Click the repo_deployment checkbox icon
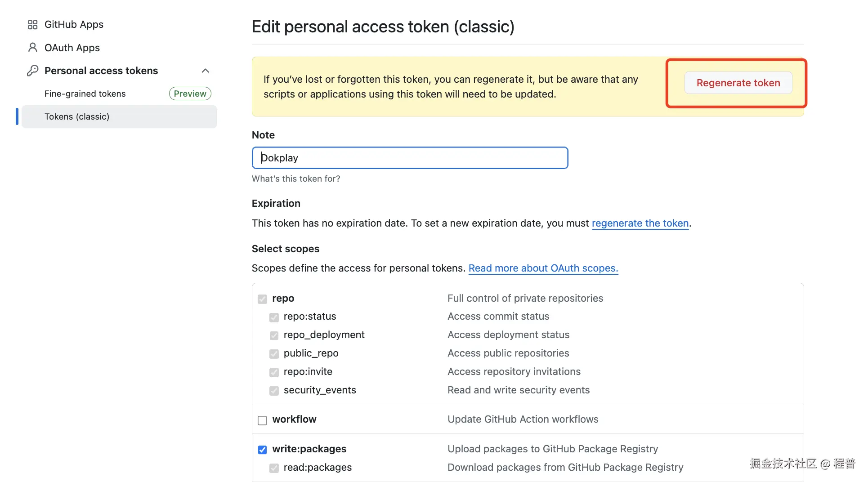The height and width of the screenshot is (482, 868). click(x=274, y=336)
